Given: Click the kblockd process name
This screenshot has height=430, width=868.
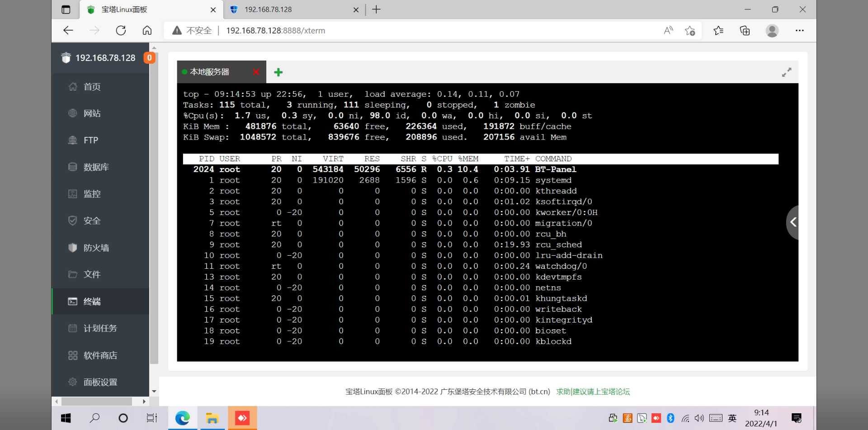Looking at the screenshot, I should pyautogui.click(x=553, y=341).
